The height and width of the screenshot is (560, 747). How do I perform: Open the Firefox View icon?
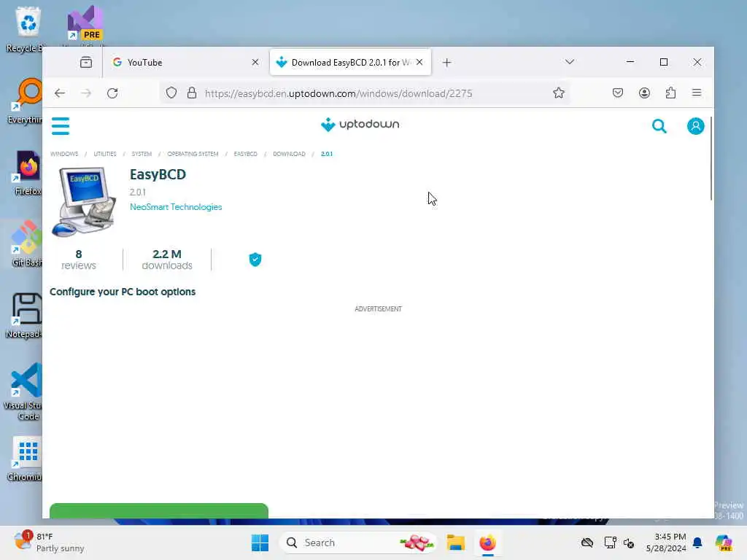[x=86, y=63]
